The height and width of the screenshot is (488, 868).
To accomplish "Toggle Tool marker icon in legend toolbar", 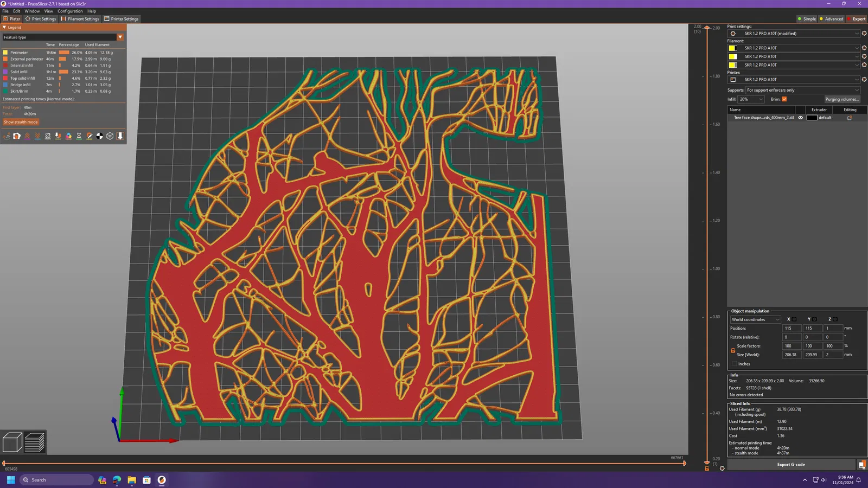I will click(120, 136).
